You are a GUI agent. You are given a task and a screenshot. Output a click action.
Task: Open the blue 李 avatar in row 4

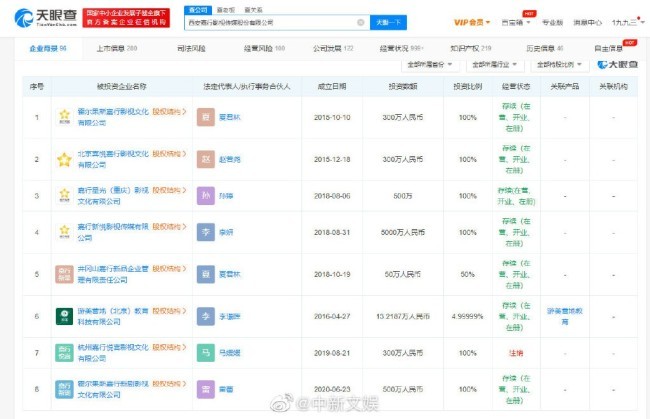pyautogui.click(x=206, y=232)
